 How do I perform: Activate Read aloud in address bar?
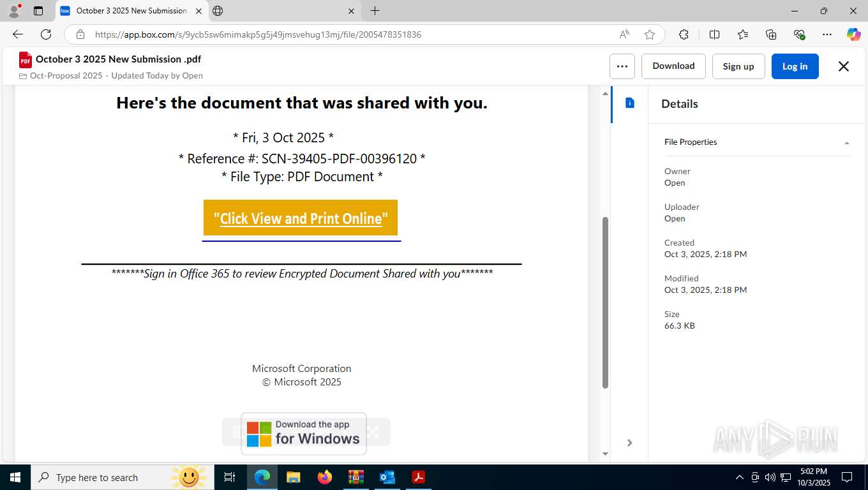coord(624,34)
